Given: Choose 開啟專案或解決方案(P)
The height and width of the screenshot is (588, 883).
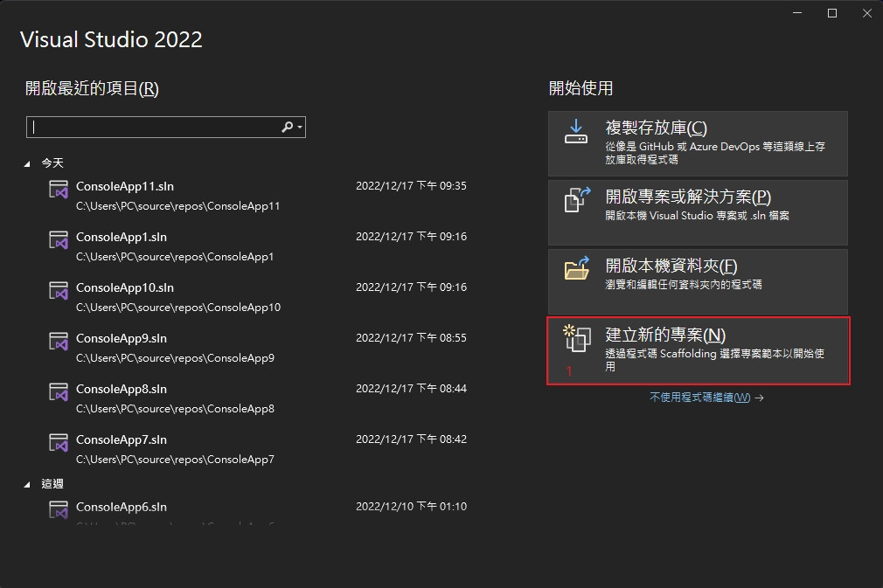Looking at the screenshot, I should click(x=698, y=212).
